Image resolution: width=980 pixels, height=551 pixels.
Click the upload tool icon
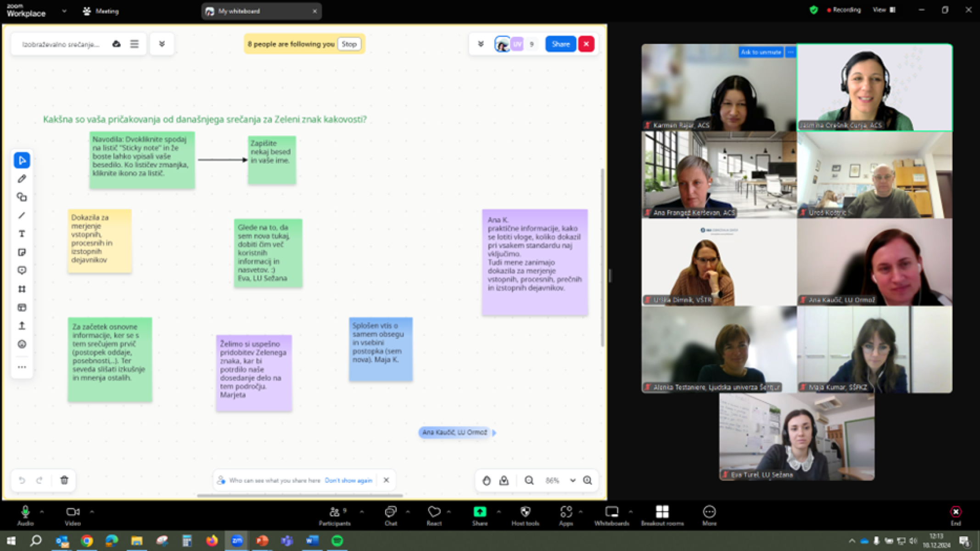(22, 326)
